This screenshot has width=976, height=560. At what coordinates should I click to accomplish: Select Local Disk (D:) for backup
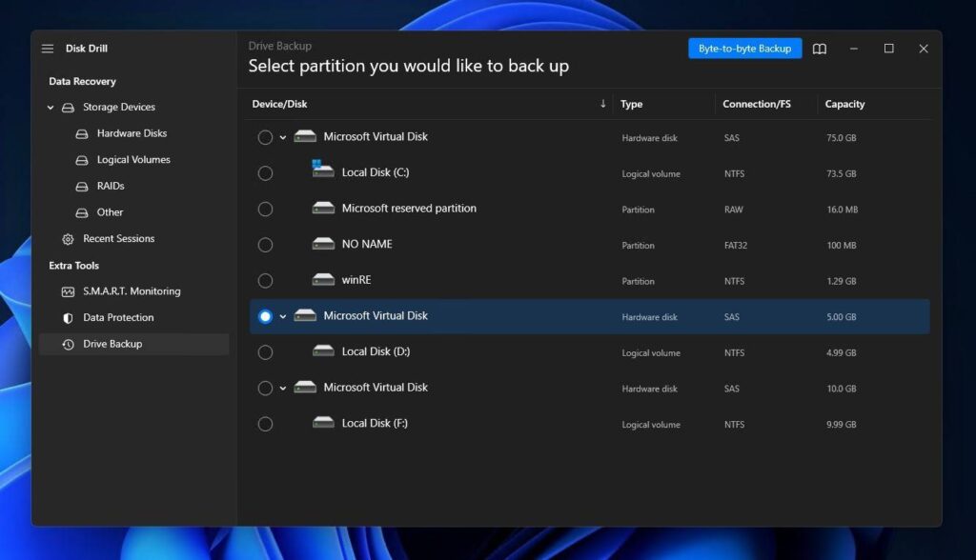pos(265,351)
